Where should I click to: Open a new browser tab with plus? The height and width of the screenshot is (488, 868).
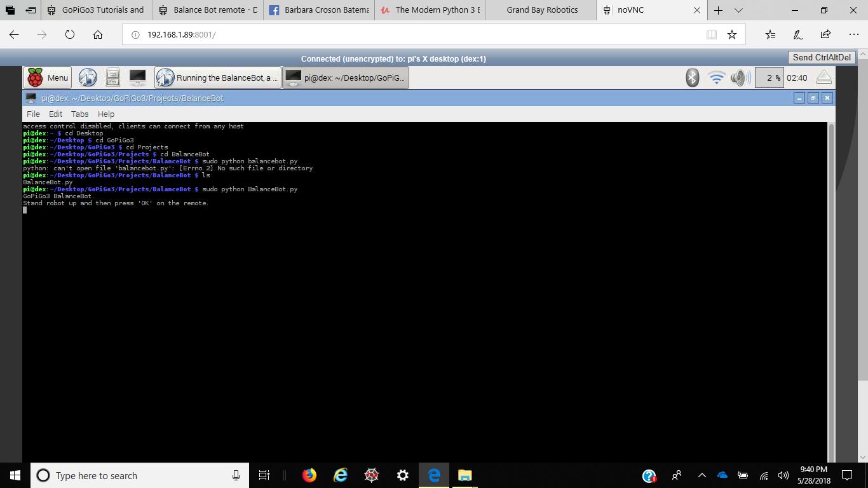click(718, 10)
